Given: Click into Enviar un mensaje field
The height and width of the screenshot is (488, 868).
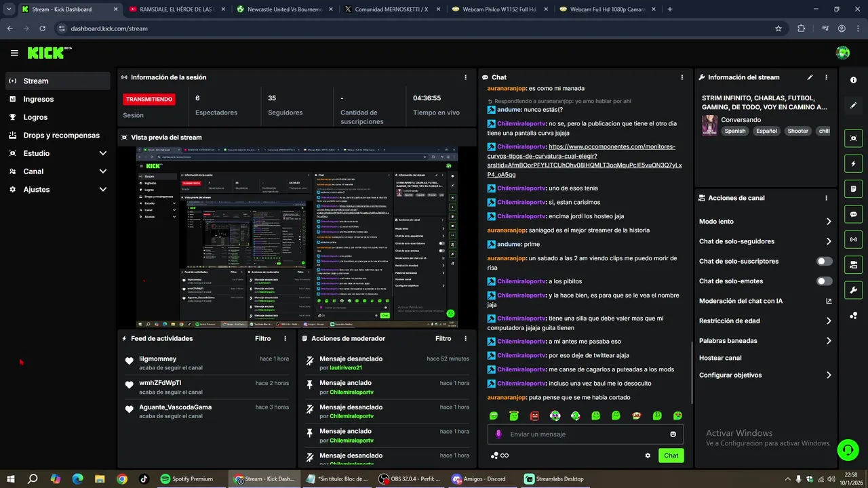Looking at the screenshot, I should (x=585, y=434).
